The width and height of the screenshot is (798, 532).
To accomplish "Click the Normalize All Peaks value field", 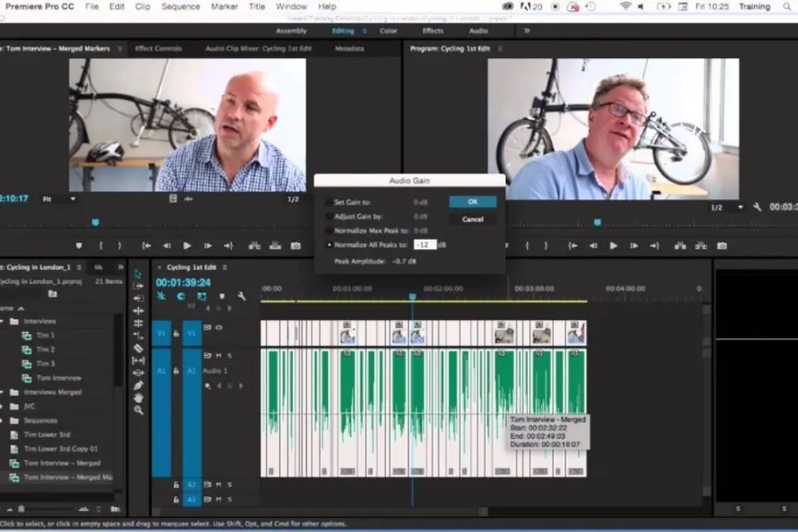I will pos(424,245).
